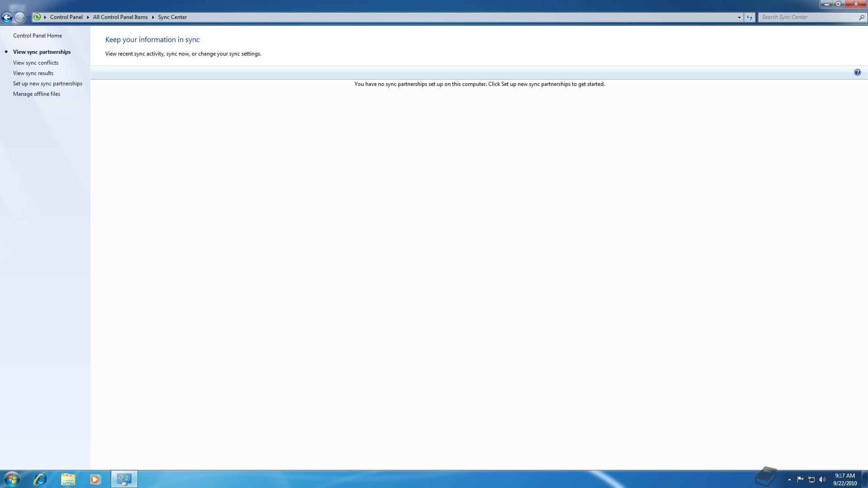The height and width of the screenshot is (488, 868).
Task: Open Sync Center help icon
Action: [857, 73]
